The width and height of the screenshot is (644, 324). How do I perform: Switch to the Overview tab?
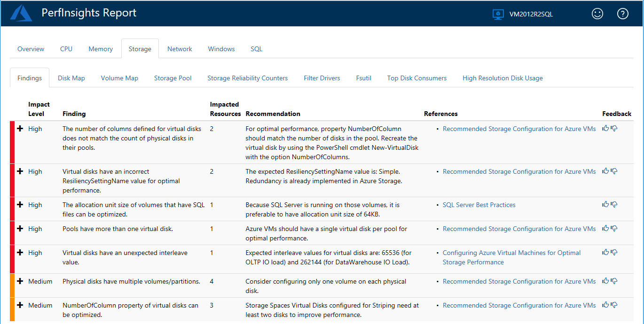(31, 49)
